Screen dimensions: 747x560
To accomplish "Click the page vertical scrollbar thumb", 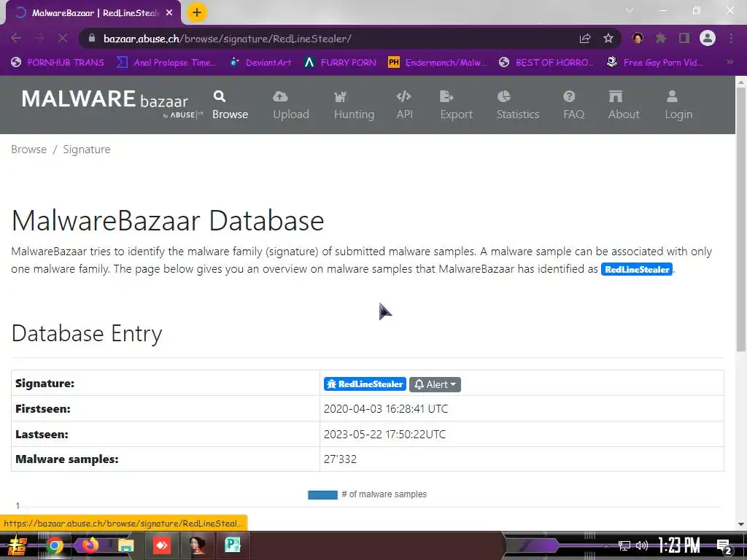I will (741, 219).
